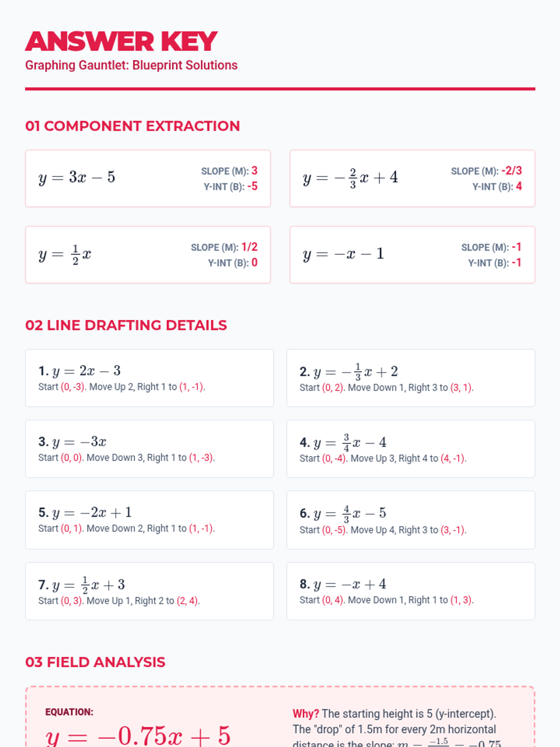Click the 03 Field Analysis section heading

pos(95,662)
